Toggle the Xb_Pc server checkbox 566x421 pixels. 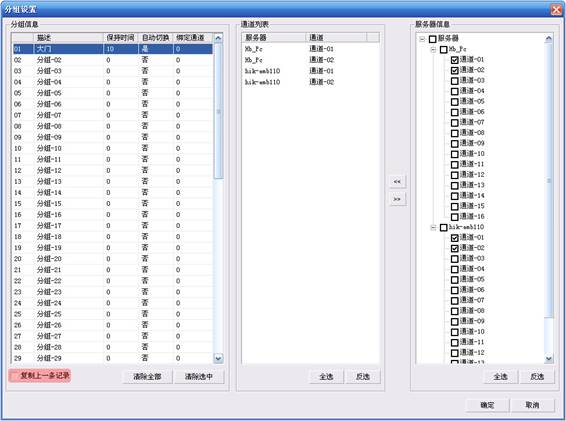444,49
